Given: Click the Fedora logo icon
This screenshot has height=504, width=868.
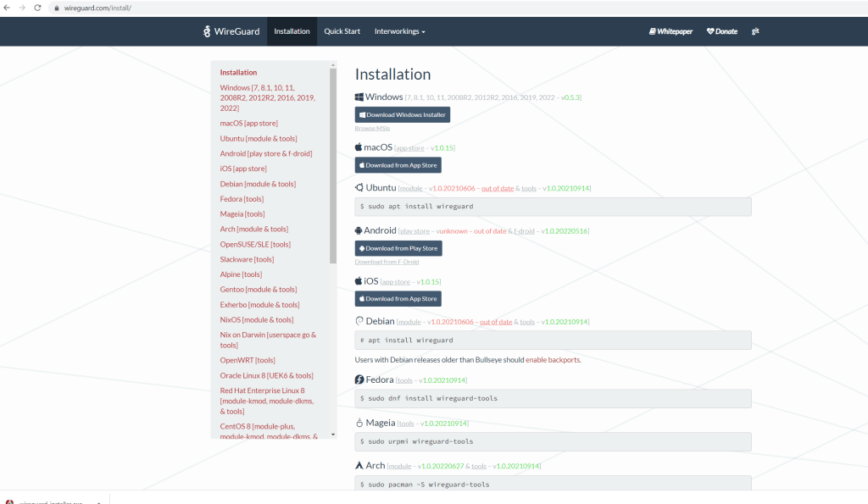Looking at the screenshot, I should 359,379.
